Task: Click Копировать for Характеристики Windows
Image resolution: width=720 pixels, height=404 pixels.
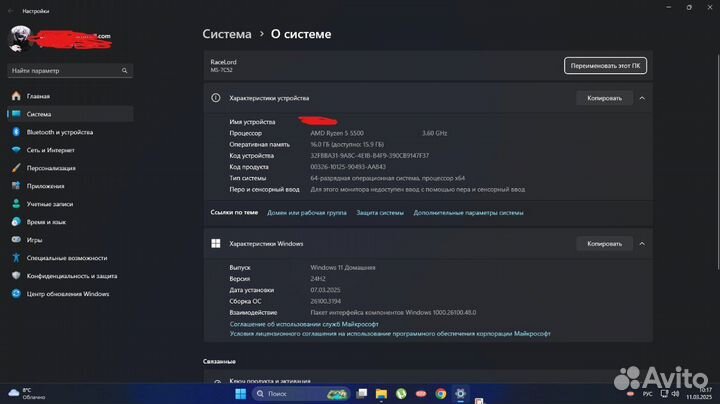Action: point(604,243)
